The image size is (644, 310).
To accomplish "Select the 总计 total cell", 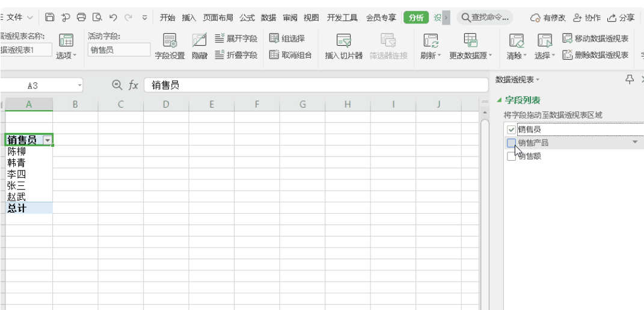I will 29,208.
